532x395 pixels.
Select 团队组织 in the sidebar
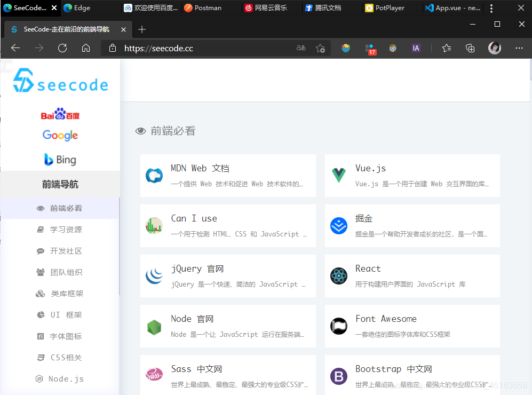pos(60,272)
